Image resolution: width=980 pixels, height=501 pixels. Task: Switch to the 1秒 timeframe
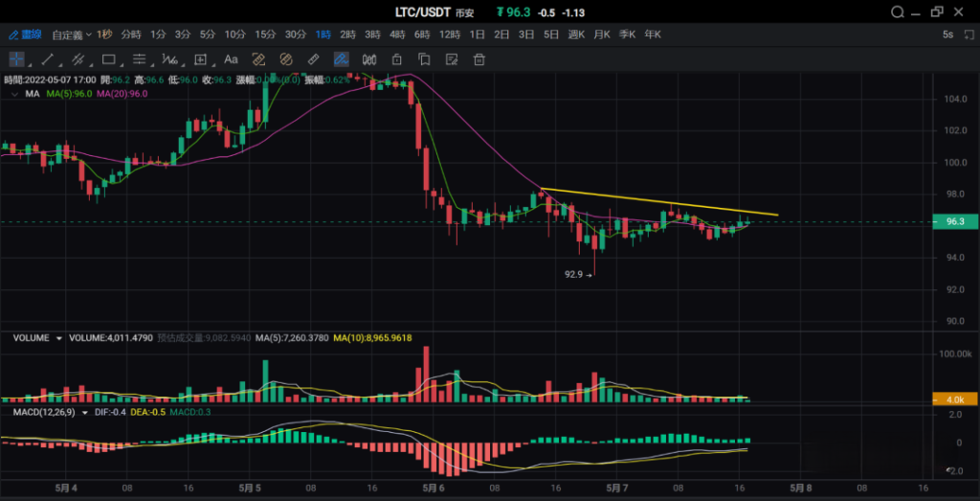coord(104,34)
